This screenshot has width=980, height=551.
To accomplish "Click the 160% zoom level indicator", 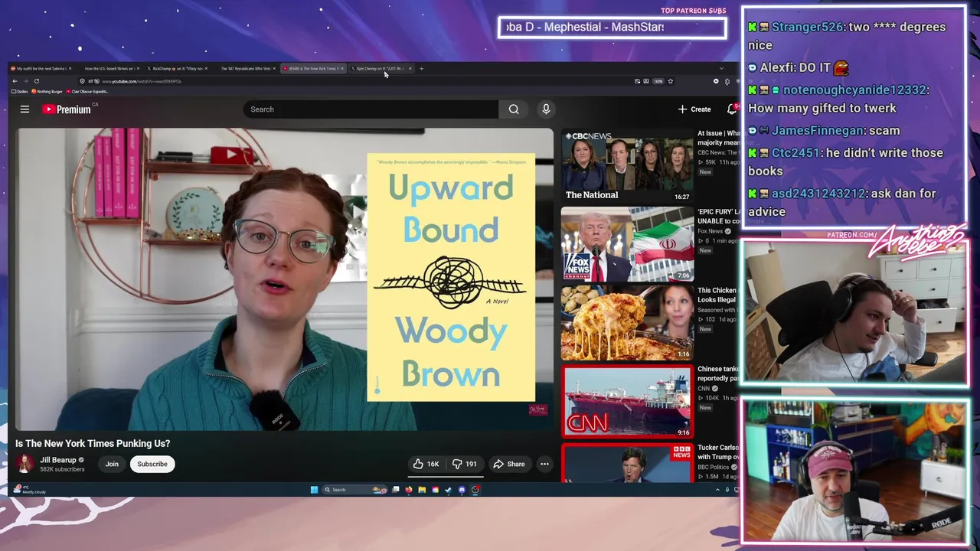I will 658,81.
